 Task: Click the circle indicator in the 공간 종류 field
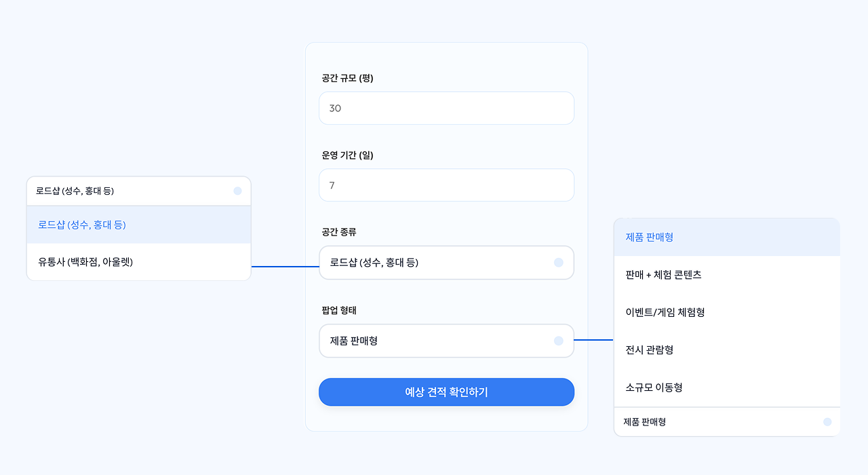(558, 263)
